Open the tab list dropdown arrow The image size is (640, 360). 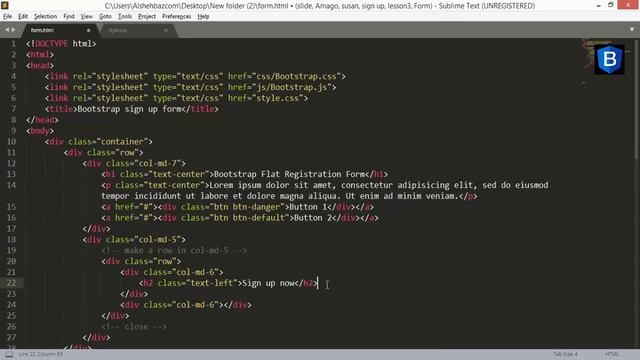click(x=632, y=29)
